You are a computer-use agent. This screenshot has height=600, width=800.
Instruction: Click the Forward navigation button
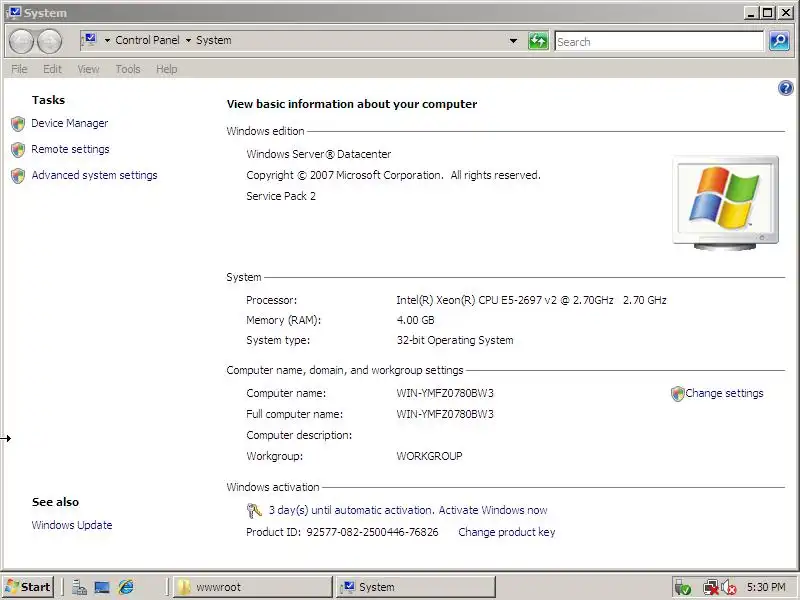pyautogui.click(x=49, y=41)
